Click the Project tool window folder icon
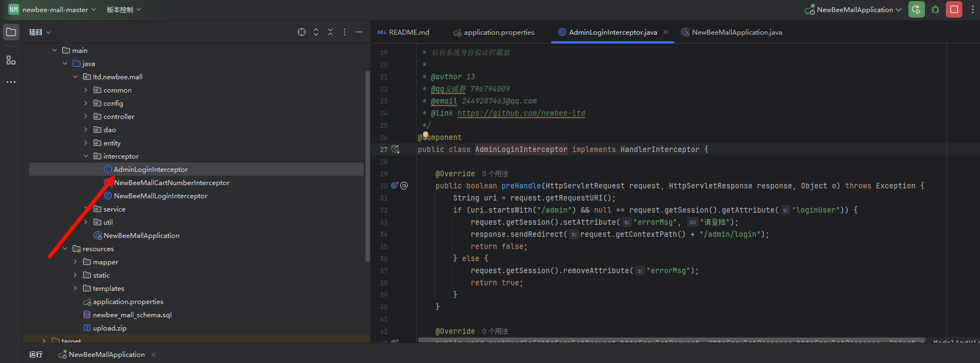 (x=11, y=32)
